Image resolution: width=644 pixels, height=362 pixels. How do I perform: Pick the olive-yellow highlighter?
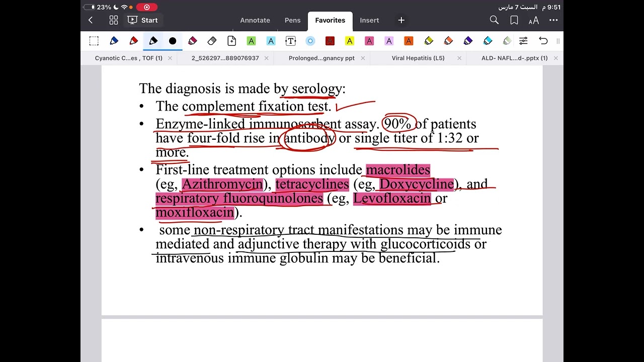click(x=429, y=41)
